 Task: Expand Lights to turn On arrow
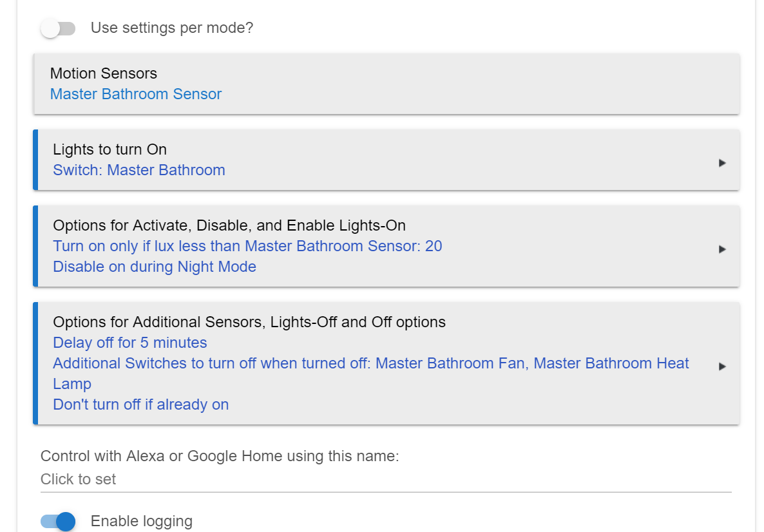tap(722, 163)
